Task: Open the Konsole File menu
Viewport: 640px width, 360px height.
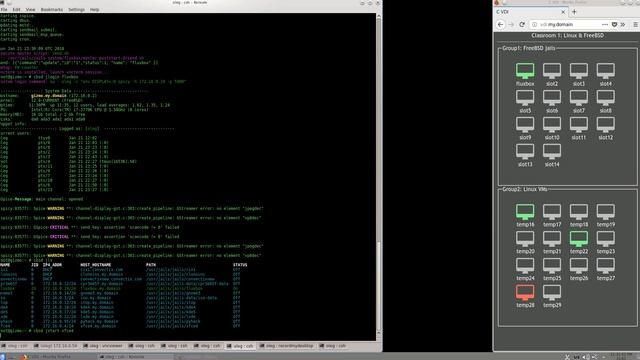Action: coord(4,9)
